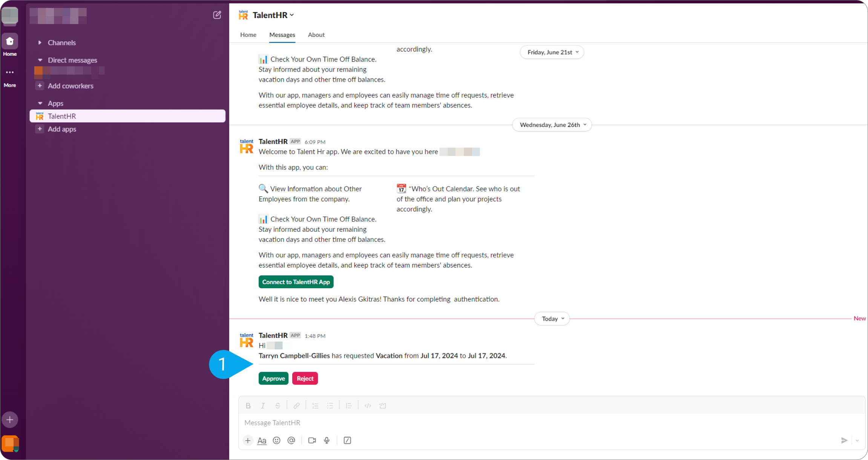Viewport: 868px width, 460px height.
Task: Open the emoji picker
Action: (x=276, y=440)
